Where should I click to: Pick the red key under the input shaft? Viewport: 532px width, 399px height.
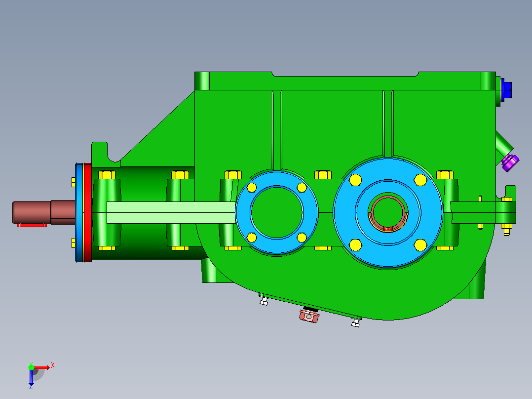coord(32,225)
